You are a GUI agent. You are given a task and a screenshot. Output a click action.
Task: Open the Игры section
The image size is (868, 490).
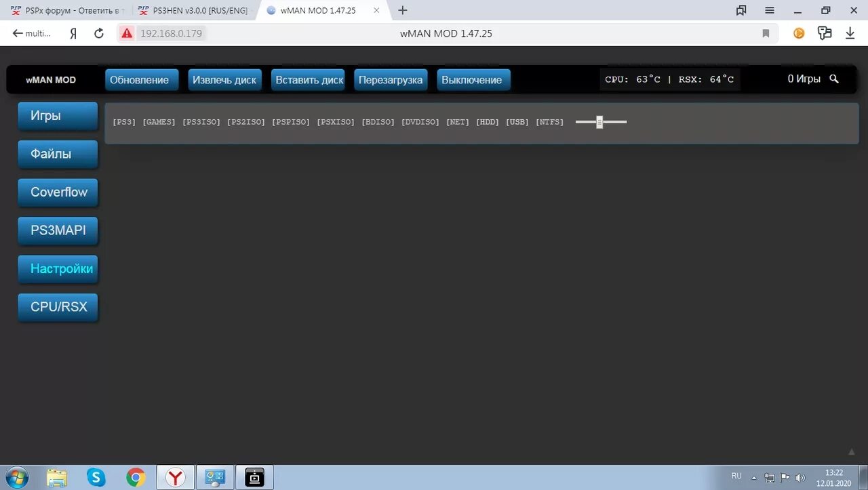pos(58,116)
